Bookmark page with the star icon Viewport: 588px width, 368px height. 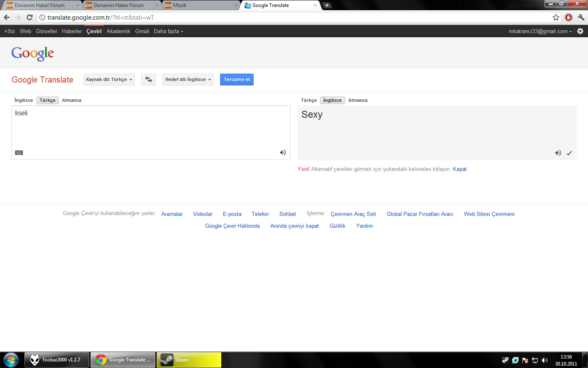point(556,17)
